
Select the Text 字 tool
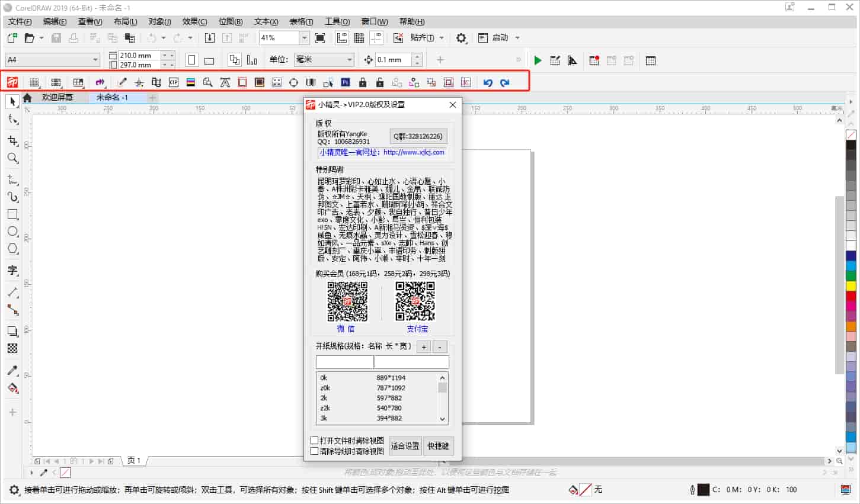coord(12,270)
